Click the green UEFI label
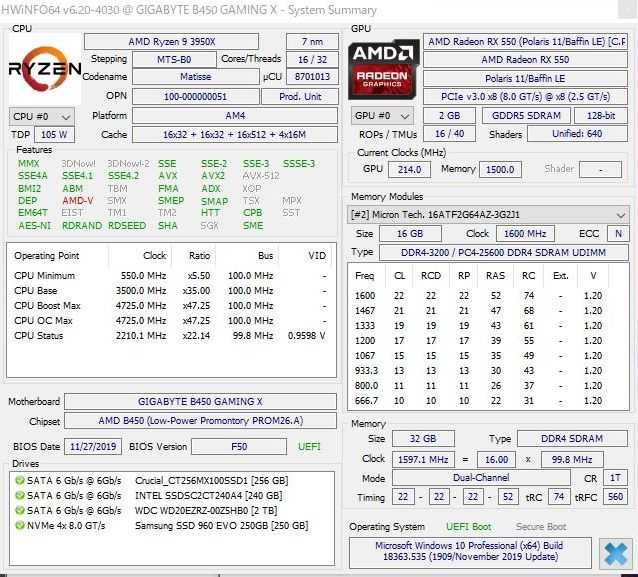 coord(309,447)
